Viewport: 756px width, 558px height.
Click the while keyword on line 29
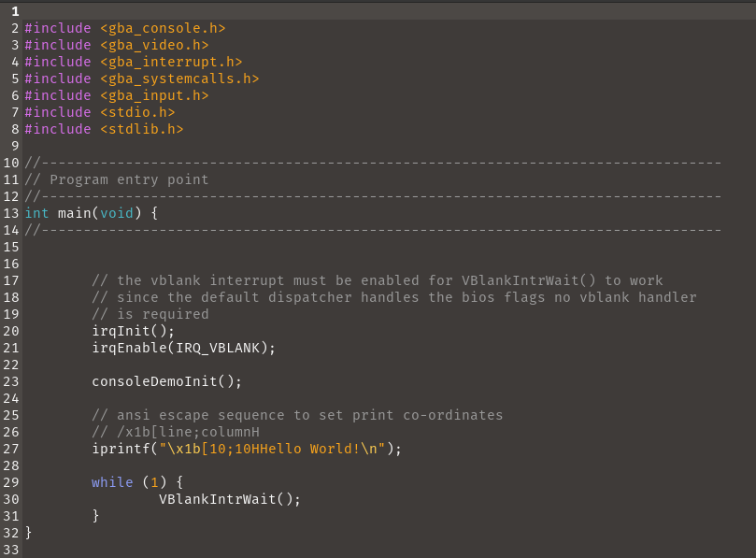point(112,482)
